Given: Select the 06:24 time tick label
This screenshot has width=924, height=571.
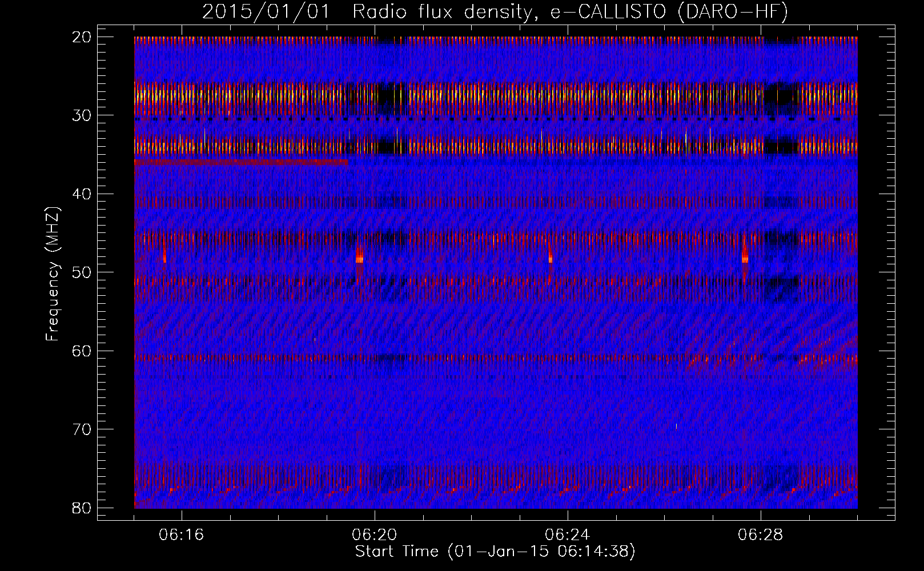Looking at the screenshot, I should tap(568, 535).
